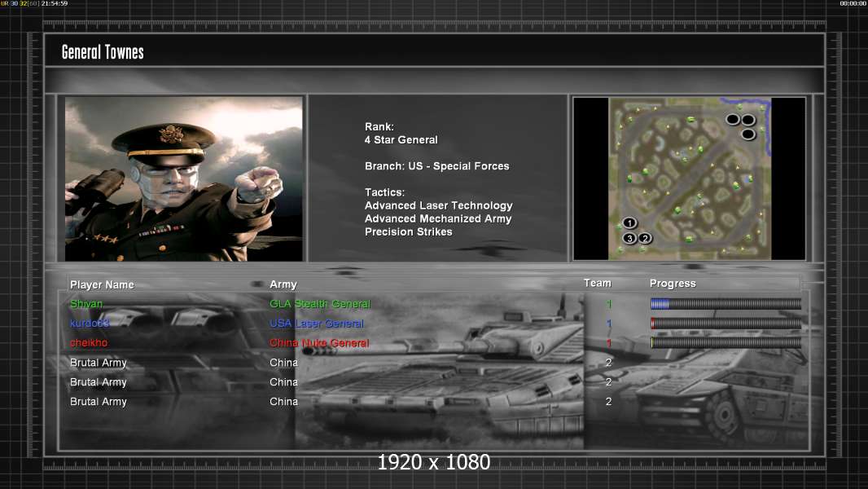Click 'Advanced Laser Technology' tactic line

(x=438, y=205)
